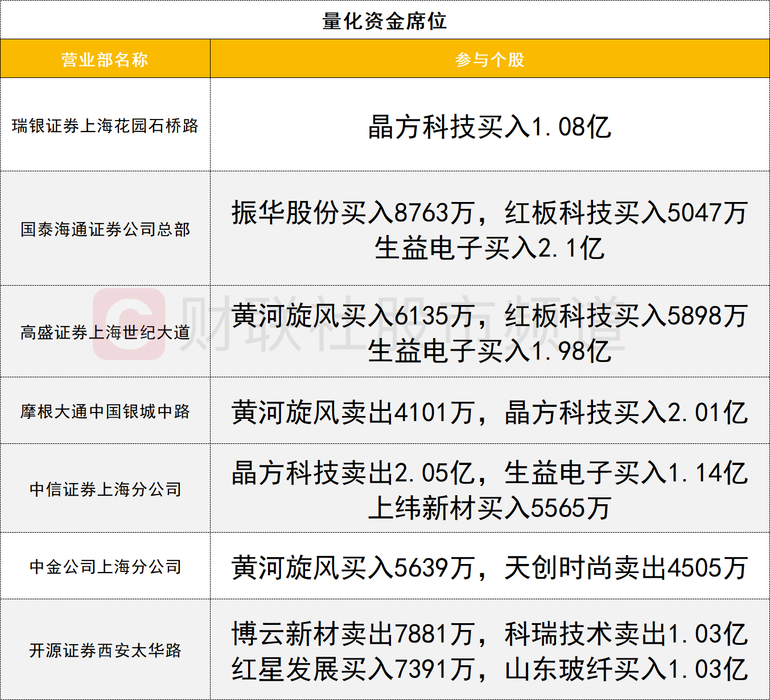Viewport: 770px width, 700px height.
Task: Select the 中信证券上海分公司 row name
Action: 105,489
